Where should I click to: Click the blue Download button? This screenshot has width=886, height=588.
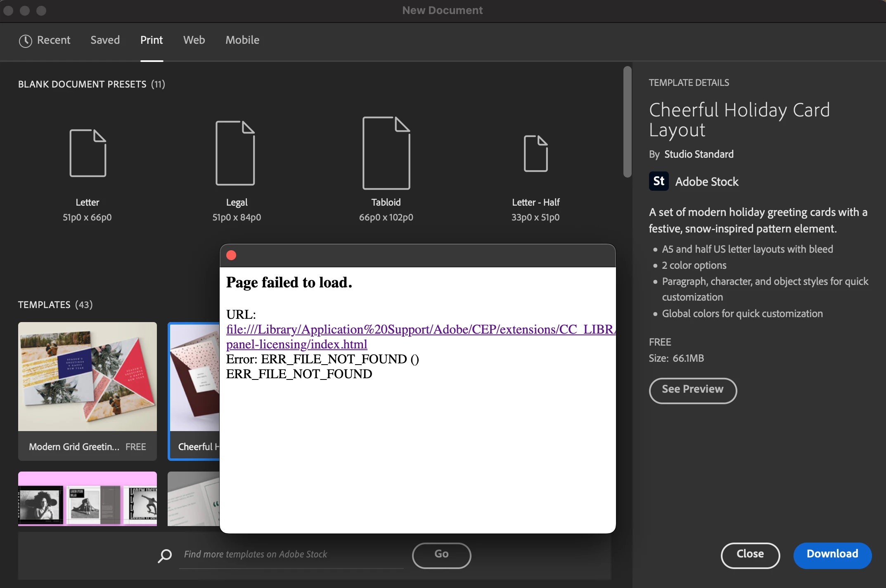point(832,555)
